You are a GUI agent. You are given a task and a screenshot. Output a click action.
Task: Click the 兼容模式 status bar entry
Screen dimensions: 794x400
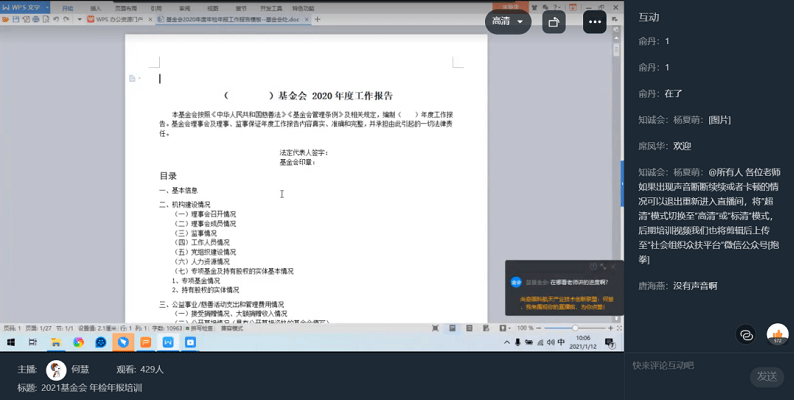click(x=231, y=328)
